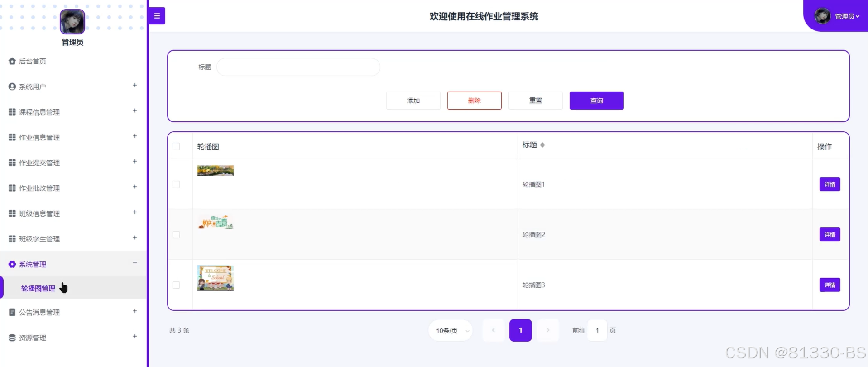Image resolution: width=868 pixels, height=367 pixels.
Task: Expand 作业信息管理 with its plus sign
Action: (135, 136)
